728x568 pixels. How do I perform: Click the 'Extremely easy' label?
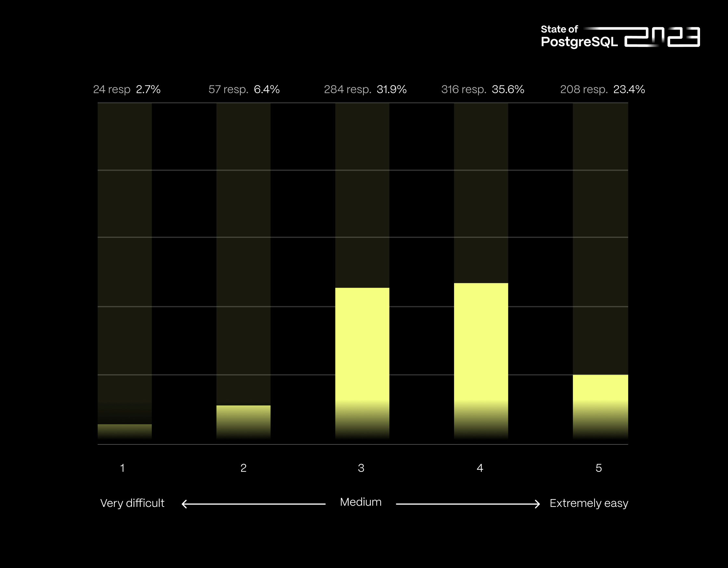tap(589, 503)
